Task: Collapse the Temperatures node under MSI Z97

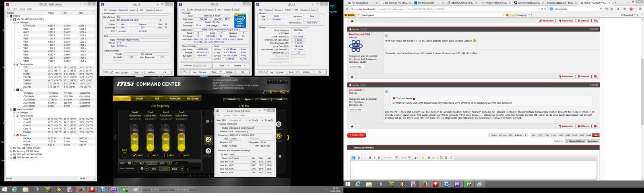Action: [x=14, y=64]
